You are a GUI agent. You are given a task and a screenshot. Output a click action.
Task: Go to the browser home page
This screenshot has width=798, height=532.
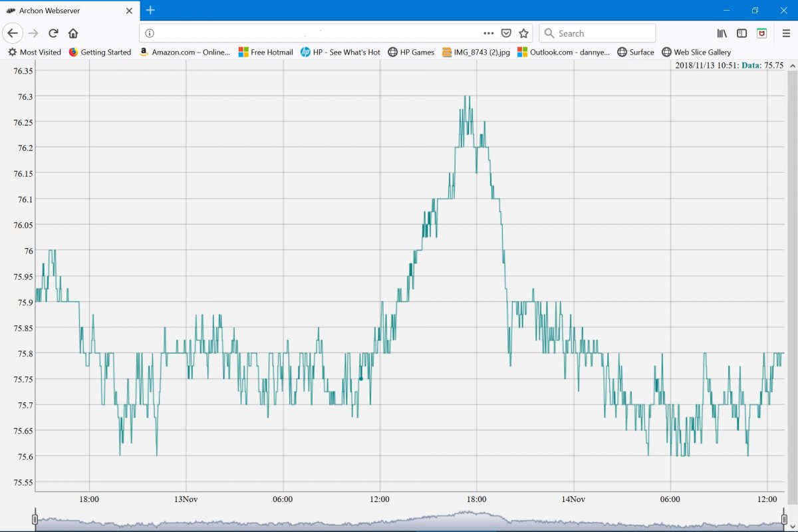tap(73, 33)
